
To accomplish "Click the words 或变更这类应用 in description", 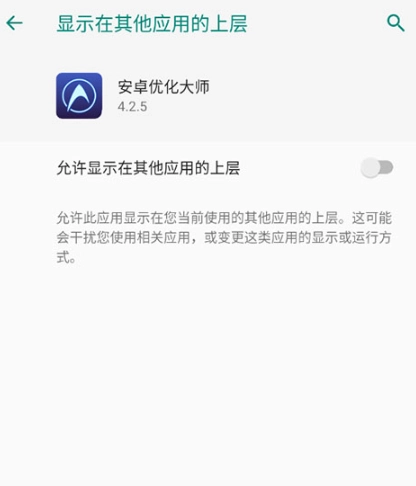I will point(250,238).
